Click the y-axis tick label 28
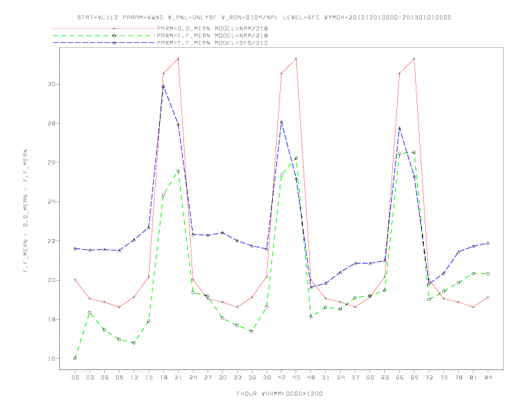Viewport: 532px width, 411px height. point(52,123)
